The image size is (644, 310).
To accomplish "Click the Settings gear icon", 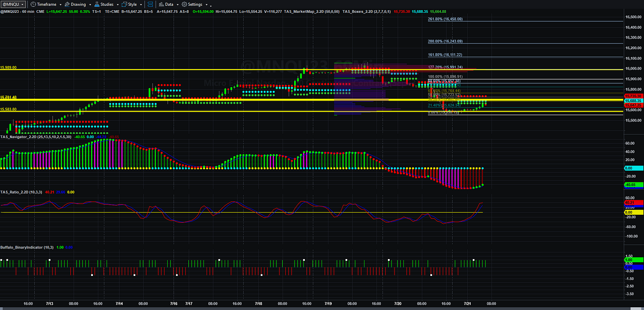I will [184, 4].
